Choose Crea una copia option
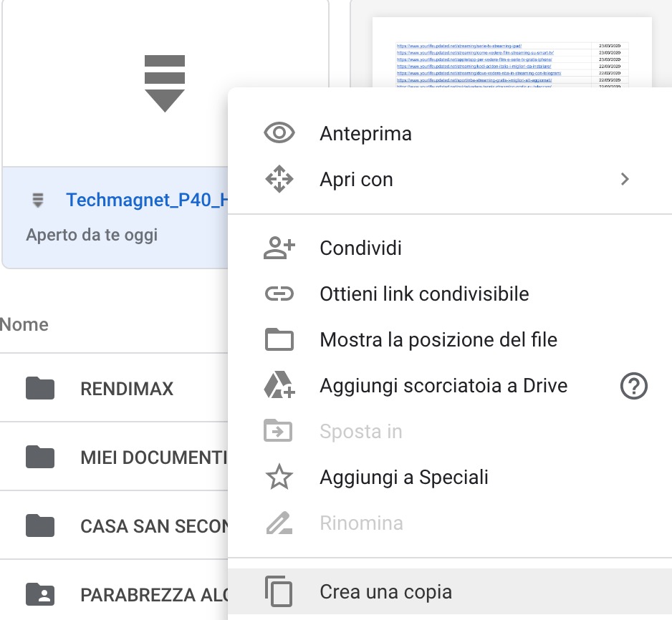Screen dimensions: 672x620 click(385, 593)
